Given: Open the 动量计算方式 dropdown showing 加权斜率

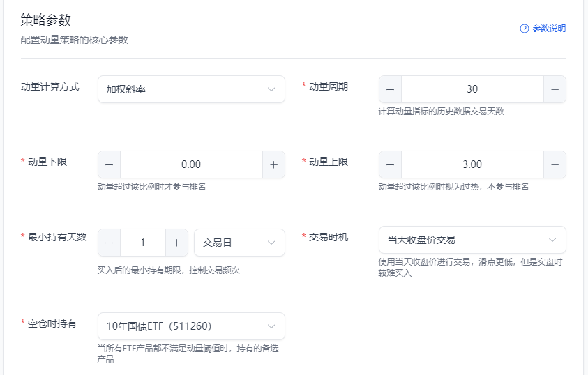Looking at the screenshot, I should pyautogui.click(x=190, y=89).
